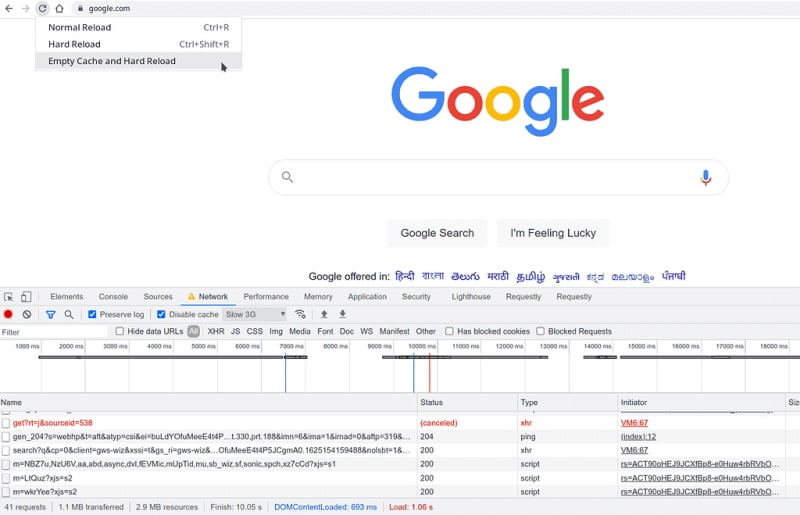
Task: Activate the DevTools inspect element picker
Action: [x=9, y=297]
